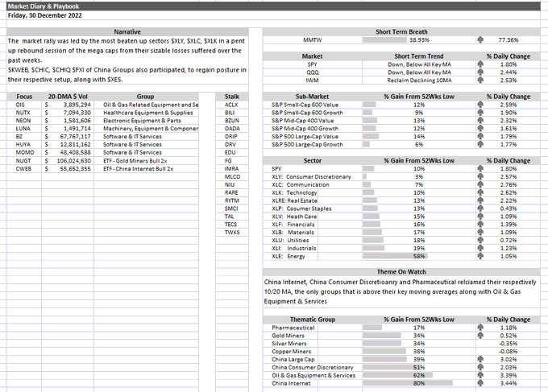Image resolution: width=548 pixels, height=392 pixels.
Task: Click the up arrow beside QQQ daily change
Action: (480, 72)
